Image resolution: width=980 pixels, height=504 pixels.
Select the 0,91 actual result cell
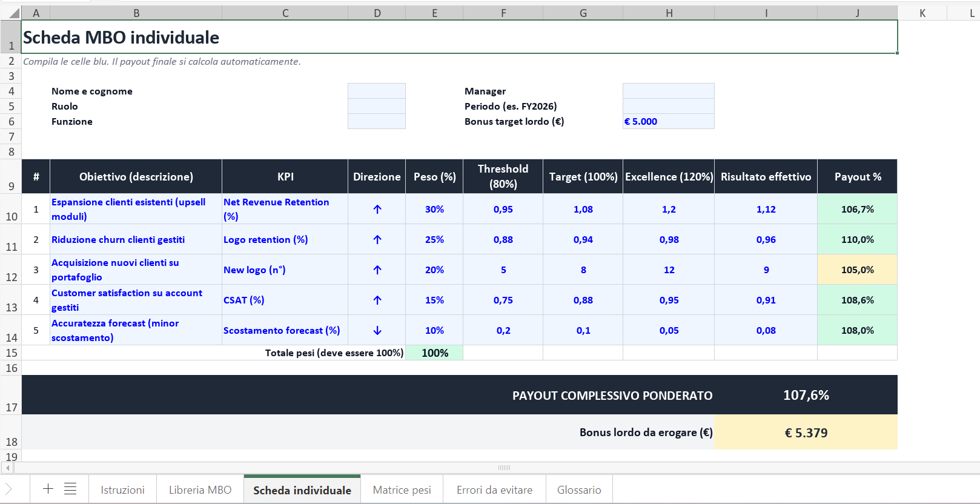[x=766, y=300]
